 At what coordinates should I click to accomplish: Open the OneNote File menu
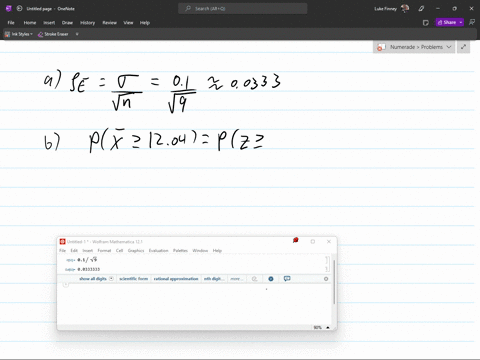(11, 23)
